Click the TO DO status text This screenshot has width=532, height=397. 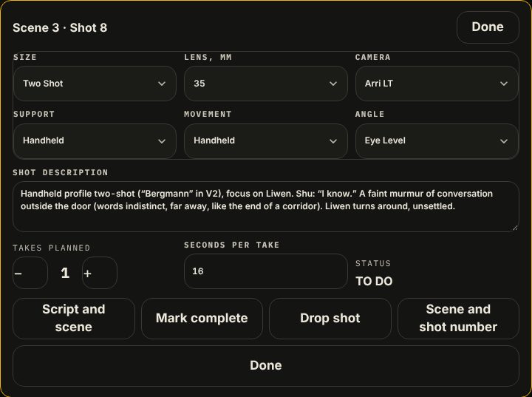click(x=374, y=281)
